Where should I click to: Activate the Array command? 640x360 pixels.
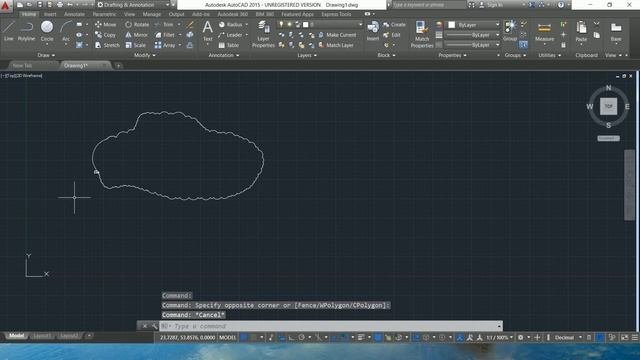[165, 45]
